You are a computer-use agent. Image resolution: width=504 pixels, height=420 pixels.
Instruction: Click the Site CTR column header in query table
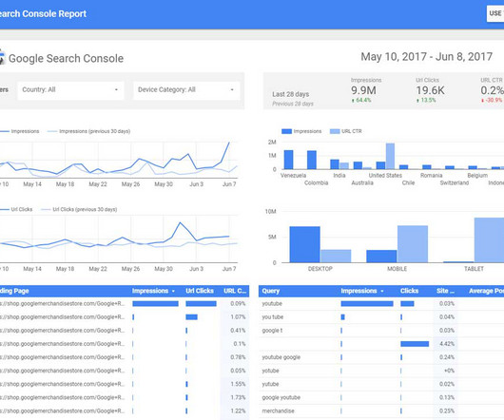click(x=445, y=291)
